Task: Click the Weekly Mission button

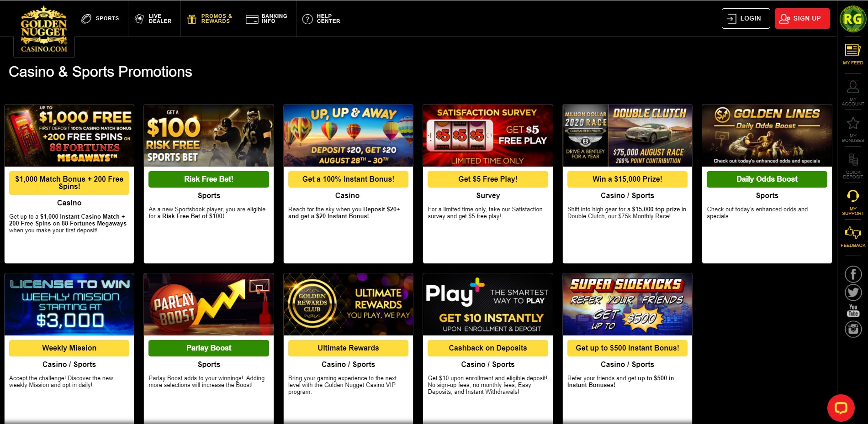Action: click(x=69, y=348)
